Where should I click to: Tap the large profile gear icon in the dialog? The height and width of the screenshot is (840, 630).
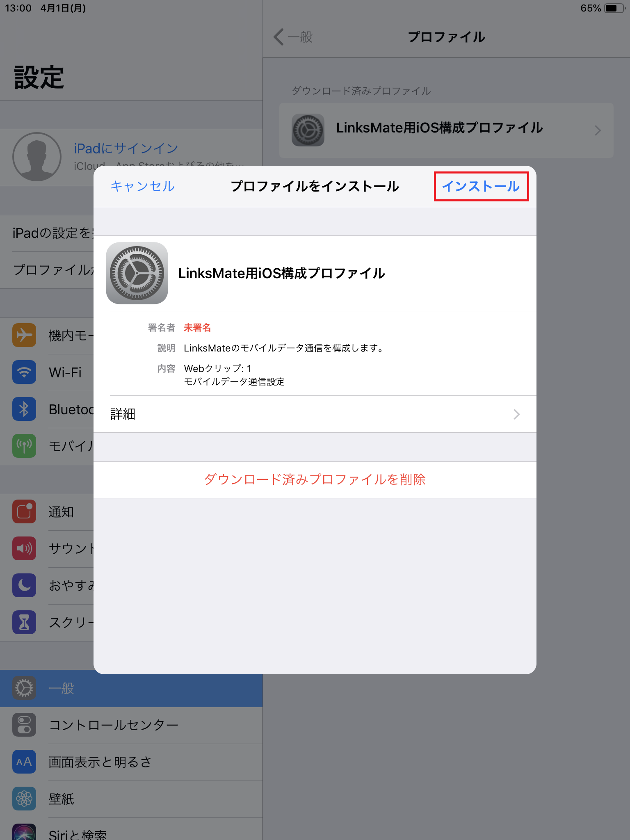coord(137,273)
